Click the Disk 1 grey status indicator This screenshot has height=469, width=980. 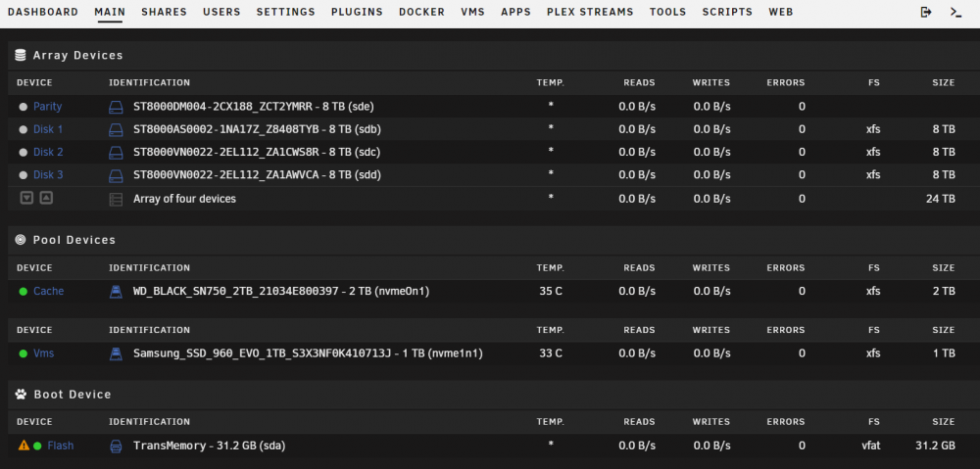(24, 130)
